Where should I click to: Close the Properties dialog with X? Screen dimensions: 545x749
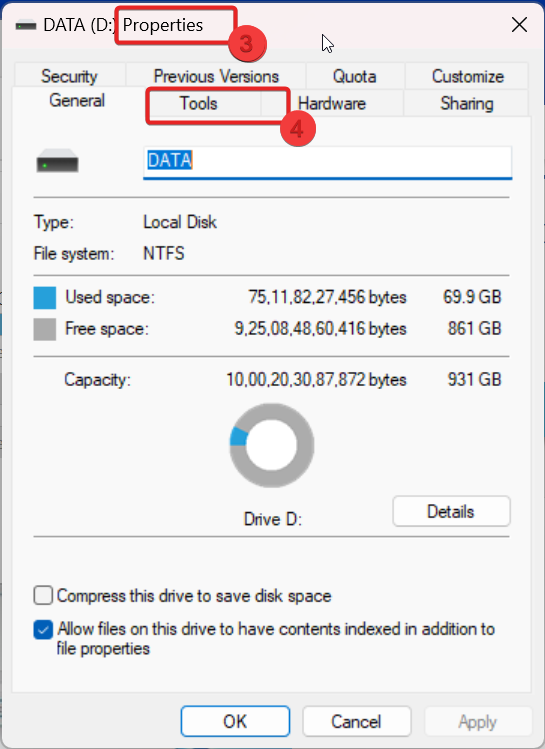click(x=519, y=25)
